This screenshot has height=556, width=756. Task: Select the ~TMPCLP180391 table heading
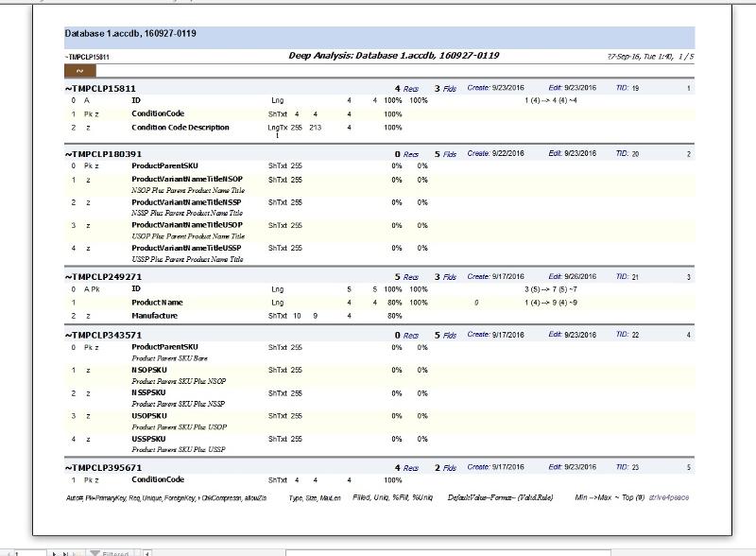103,154
